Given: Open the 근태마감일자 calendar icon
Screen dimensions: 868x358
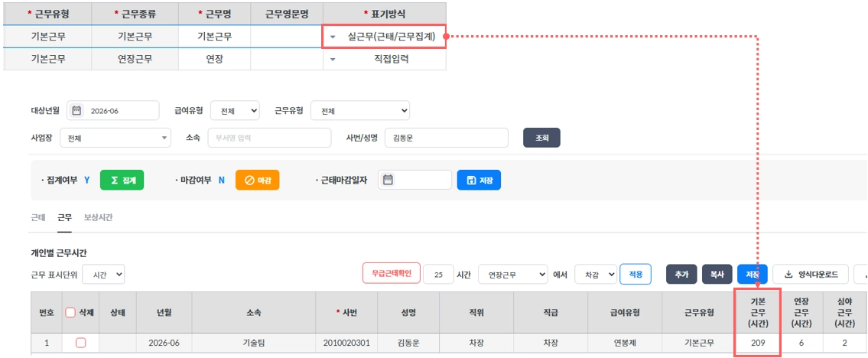Looking at the screenshot, I should pyautogui.click(x=388, y=180).
